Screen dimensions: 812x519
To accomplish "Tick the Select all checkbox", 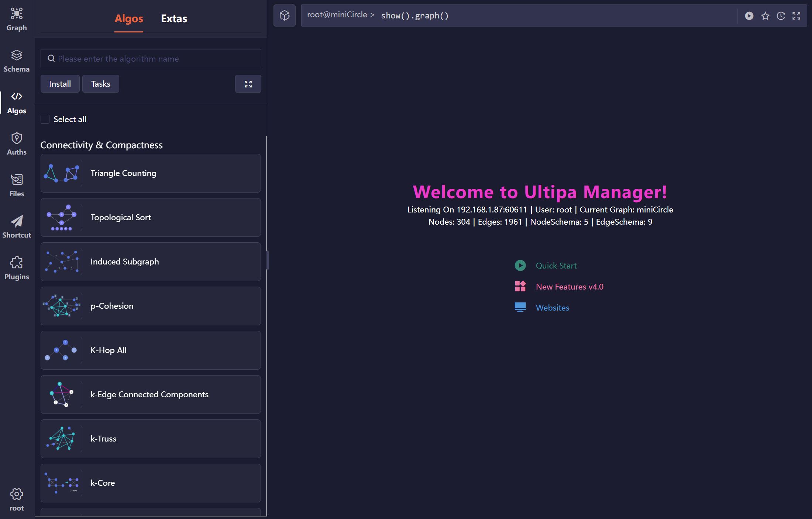I will pyautogui.click(x=45, y=119).
